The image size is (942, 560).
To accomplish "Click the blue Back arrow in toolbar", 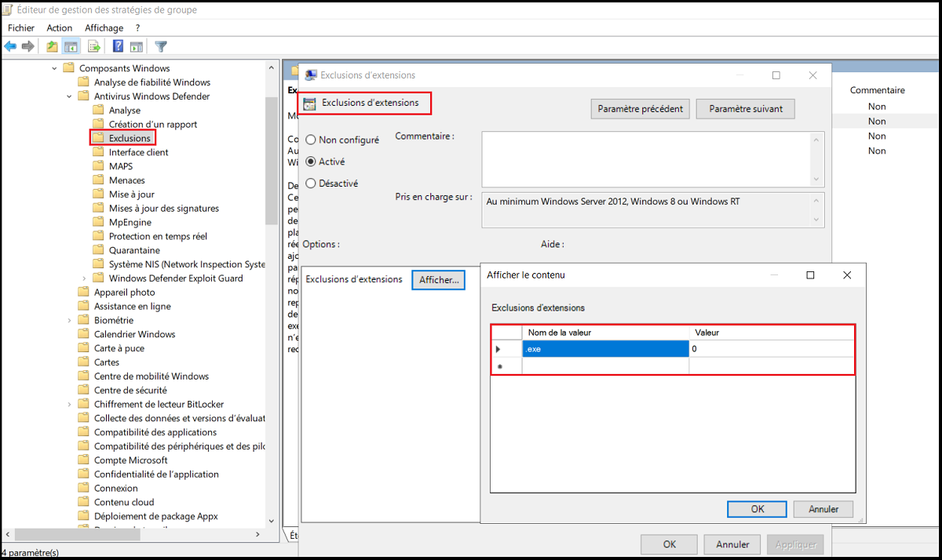I will 10,46.
